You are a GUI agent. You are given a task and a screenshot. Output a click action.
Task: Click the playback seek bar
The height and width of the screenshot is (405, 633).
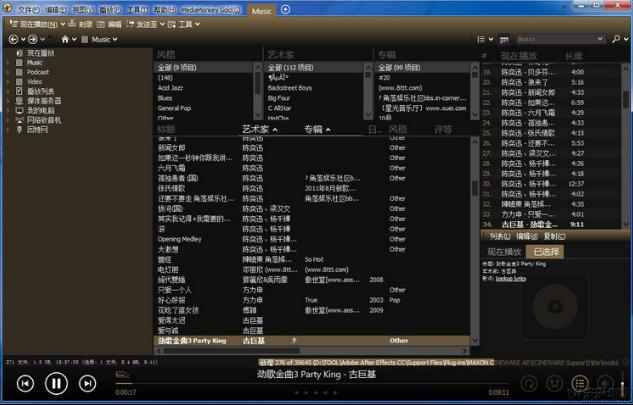(300, 384)
